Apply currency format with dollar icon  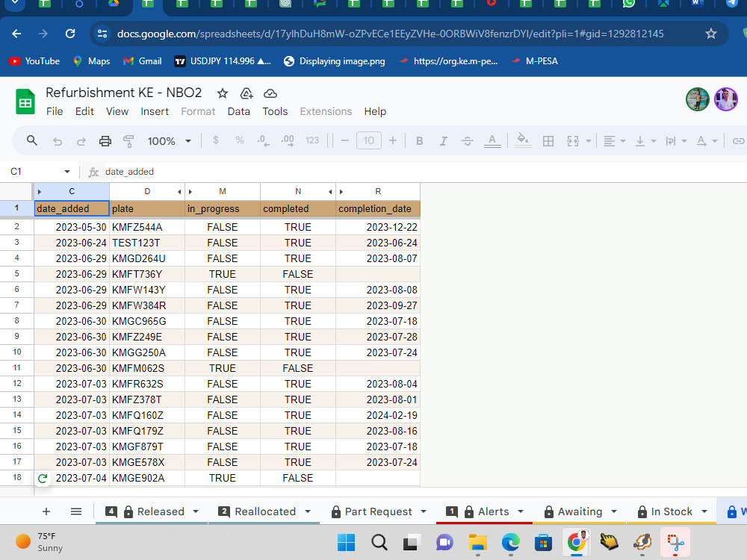216,140
